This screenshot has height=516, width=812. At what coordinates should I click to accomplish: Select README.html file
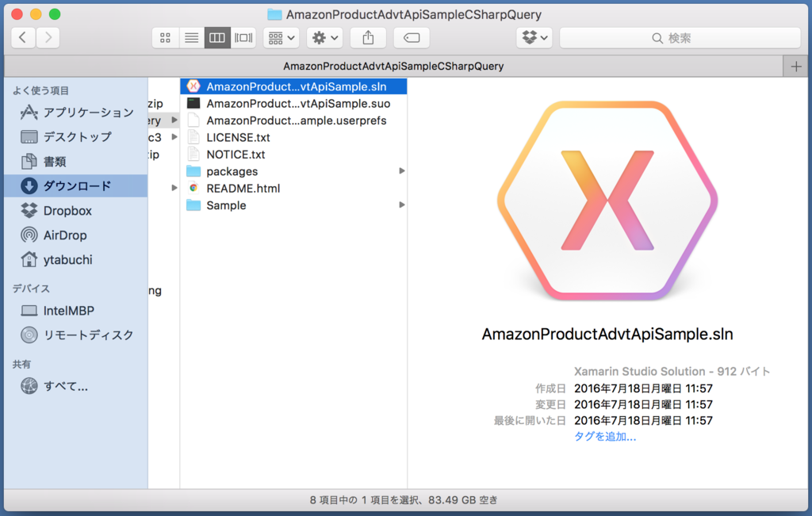coord(293,189)
